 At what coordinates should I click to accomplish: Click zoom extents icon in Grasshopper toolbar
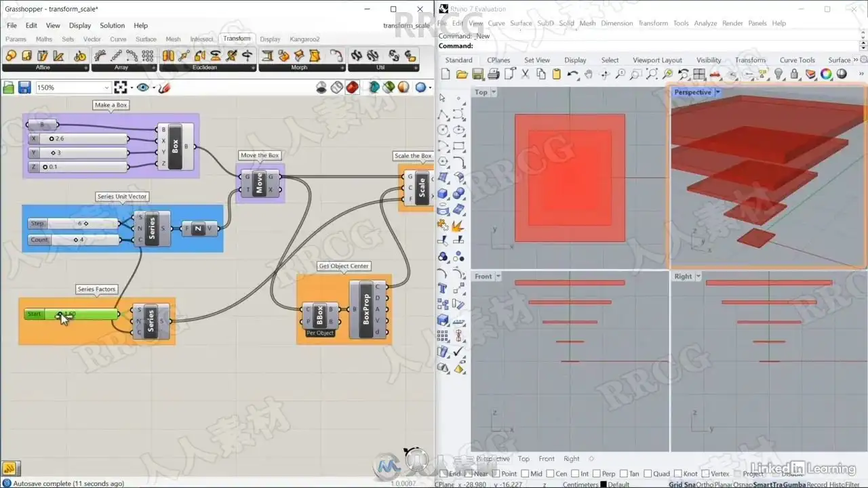(121, 87)
